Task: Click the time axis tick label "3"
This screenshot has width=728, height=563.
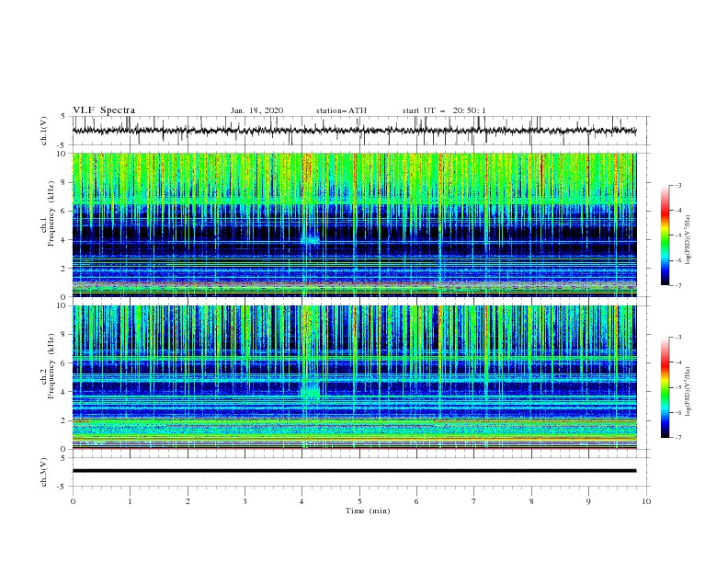Action: [x=245, y=501]
